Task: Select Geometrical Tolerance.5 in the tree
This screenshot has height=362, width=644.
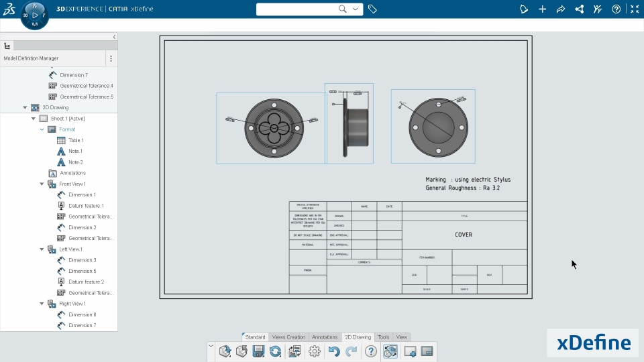Action: click(x=87, y=97)
